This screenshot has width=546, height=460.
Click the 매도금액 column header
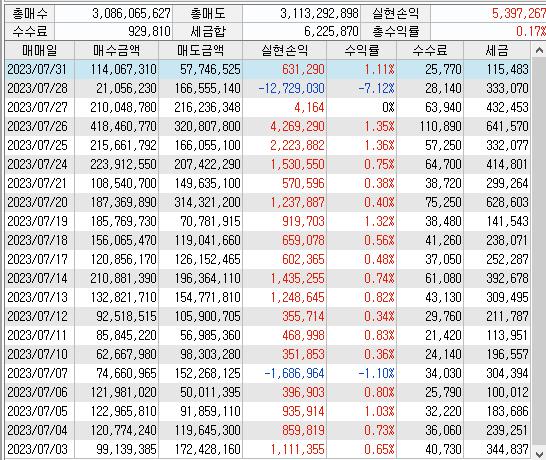click(201, 51)
